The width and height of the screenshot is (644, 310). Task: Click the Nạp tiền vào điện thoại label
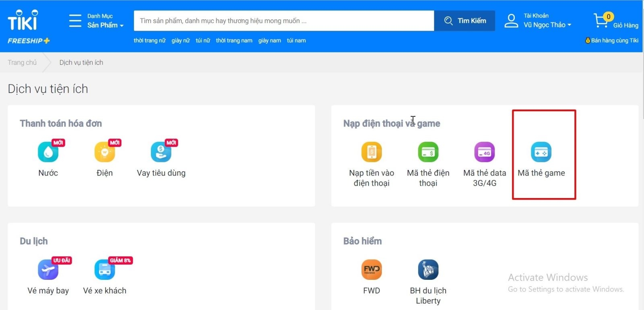click(x=372, y=178)
